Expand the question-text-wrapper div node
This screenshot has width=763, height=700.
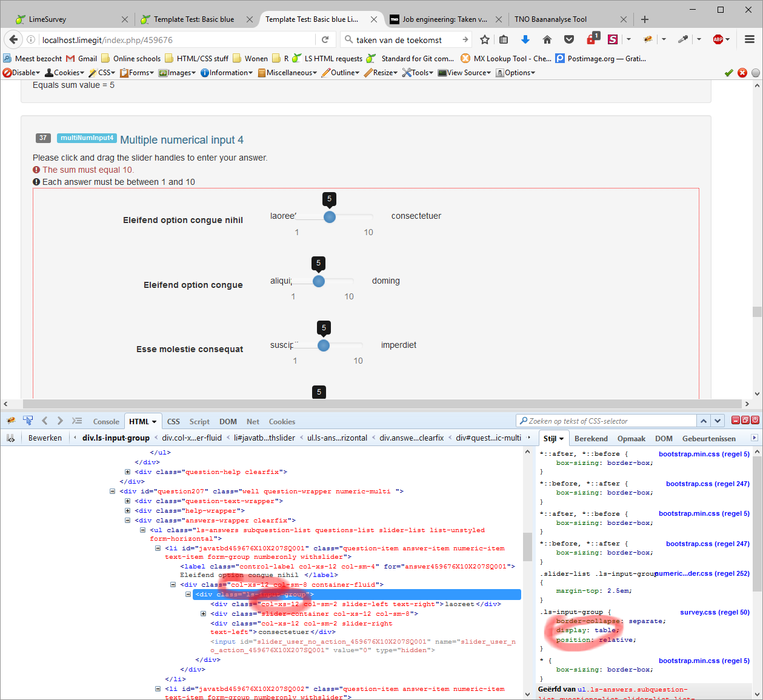pos(127,501)
